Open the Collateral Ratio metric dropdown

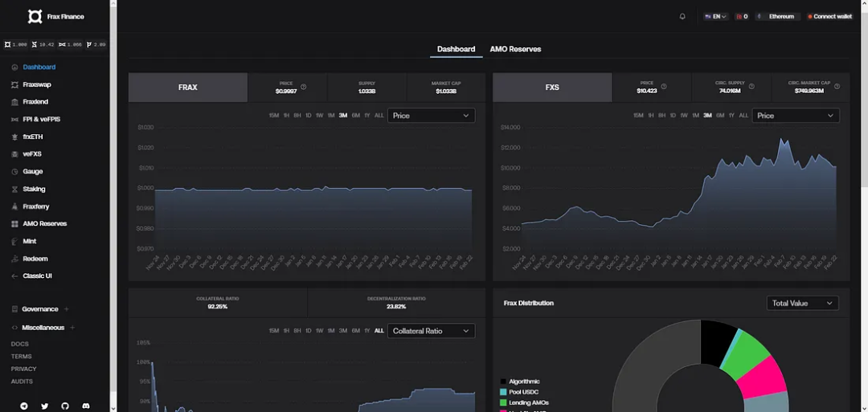tap(432, 331)
